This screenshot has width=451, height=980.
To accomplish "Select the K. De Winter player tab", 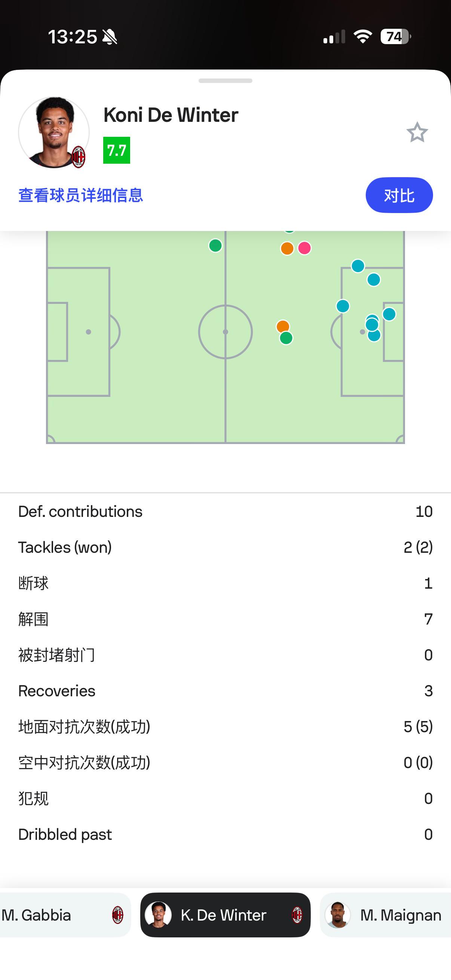I will [225, 915].
